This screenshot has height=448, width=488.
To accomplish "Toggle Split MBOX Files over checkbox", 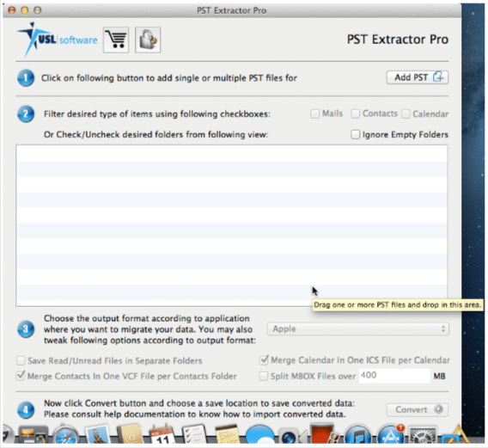I will pyautogui.click(x=263, y=376).
